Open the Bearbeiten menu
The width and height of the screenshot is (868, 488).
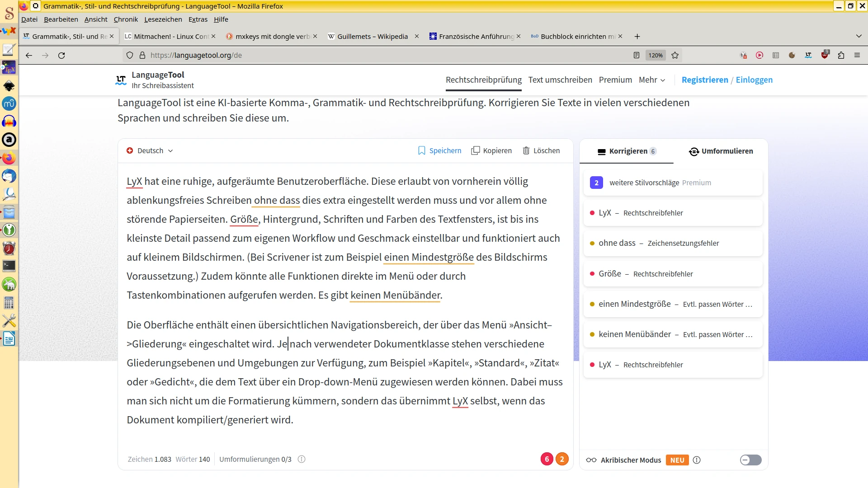click(x=61, y=19)
